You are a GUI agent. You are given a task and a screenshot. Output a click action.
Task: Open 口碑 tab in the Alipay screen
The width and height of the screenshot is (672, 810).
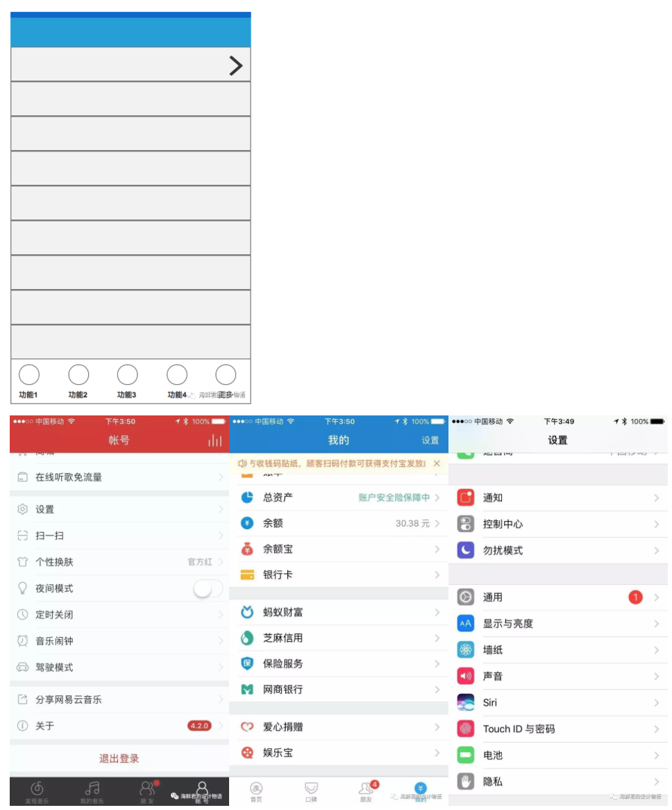pos(311,791)
